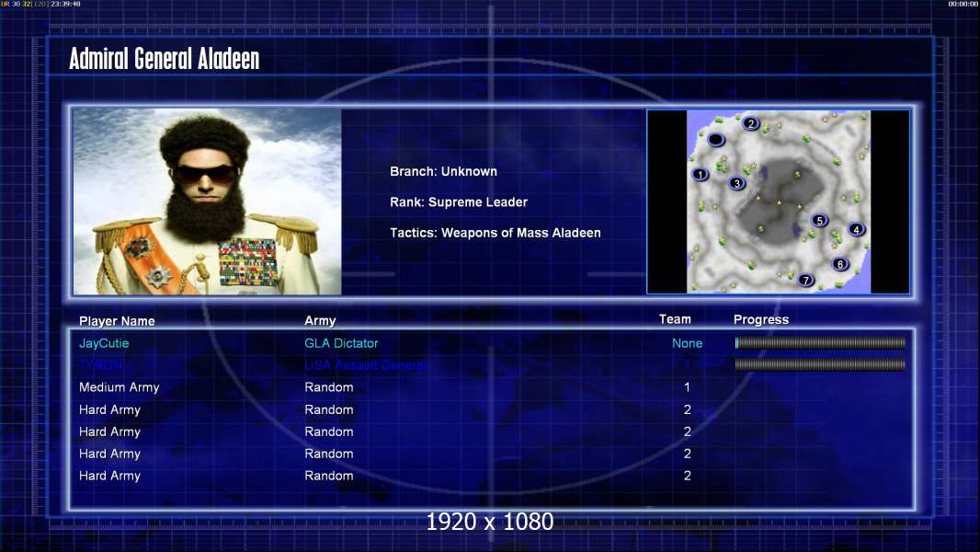Click the 'Rank: Supreme Leader' text

(459, 201)
